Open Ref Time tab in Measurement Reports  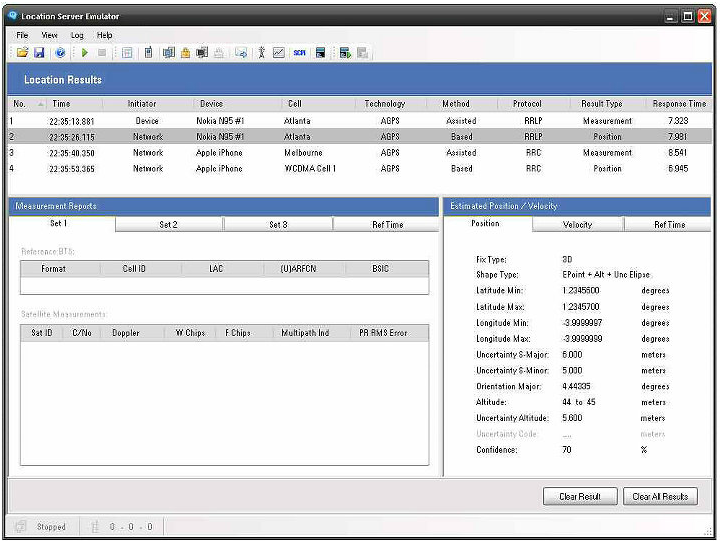(387, 224)
